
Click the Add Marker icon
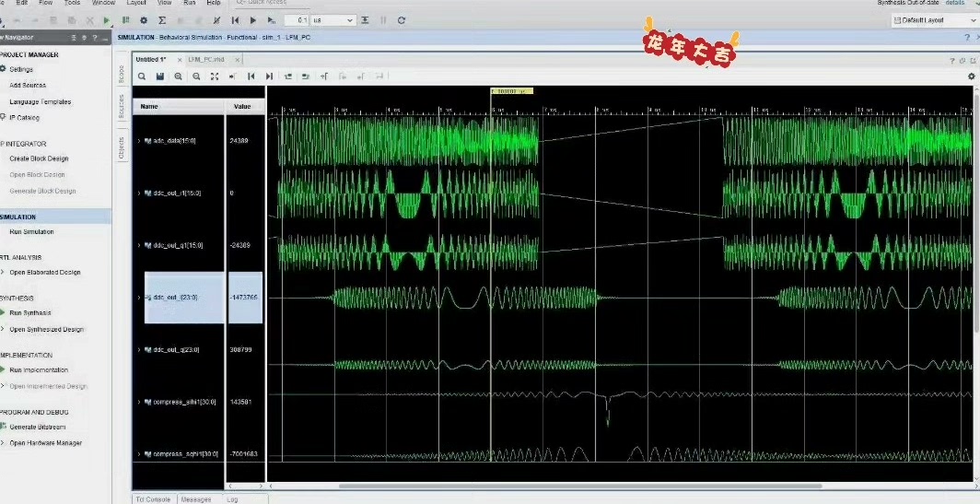(x=324, y=76)
